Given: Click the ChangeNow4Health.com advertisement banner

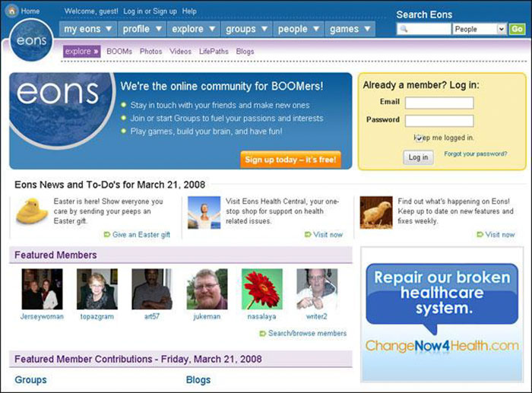Looking at the screenshot, I should click(442, 315).
